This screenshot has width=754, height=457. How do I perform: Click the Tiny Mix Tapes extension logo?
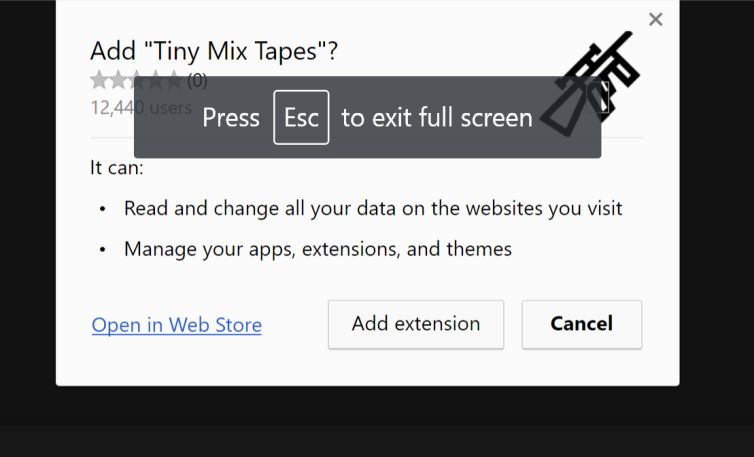(x=599, y=80)
